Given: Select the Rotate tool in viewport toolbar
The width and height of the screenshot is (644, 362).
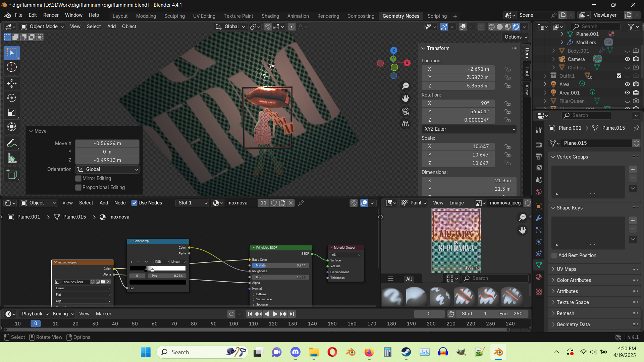Looking at the screenshot, I should click(12, 98).
